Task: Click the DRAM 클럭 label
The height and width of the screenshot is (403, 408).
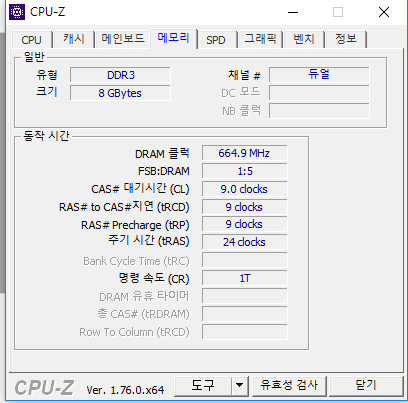Action: [162, 154]
